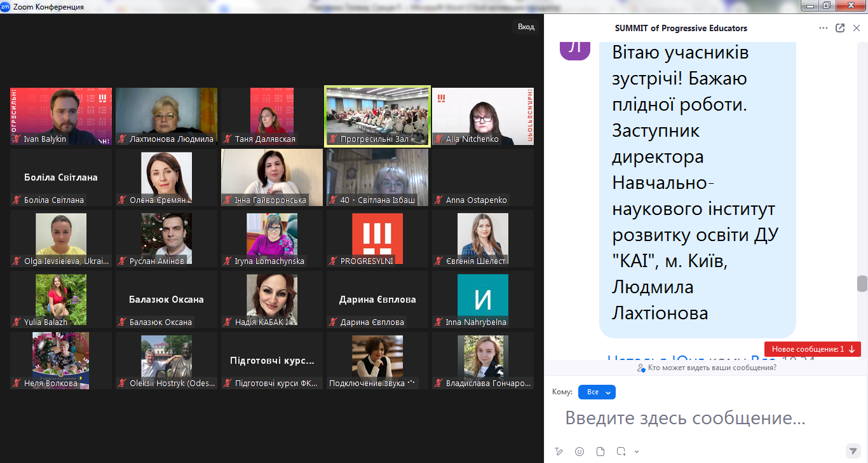Click the 'Вход' button above the video grid

coord(526,27)
